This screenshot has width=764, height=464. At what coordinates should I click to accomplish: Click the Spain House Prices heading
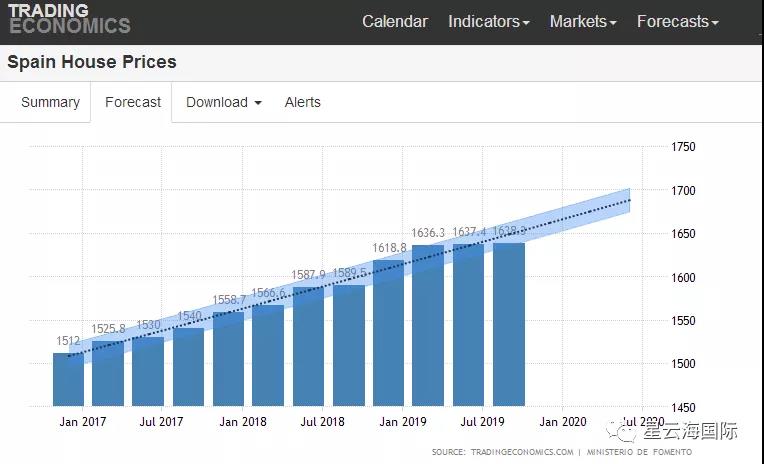[x=92, y=62]
